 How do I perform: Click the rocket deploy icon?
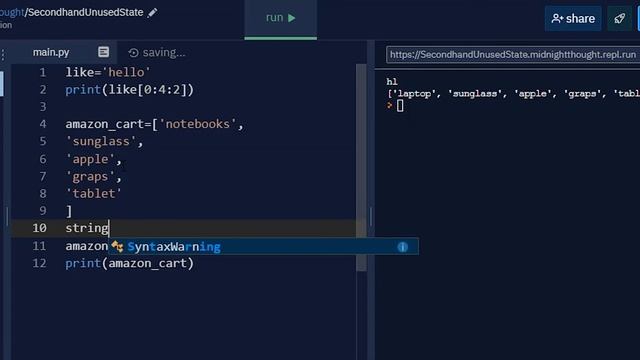pos(620,19)
